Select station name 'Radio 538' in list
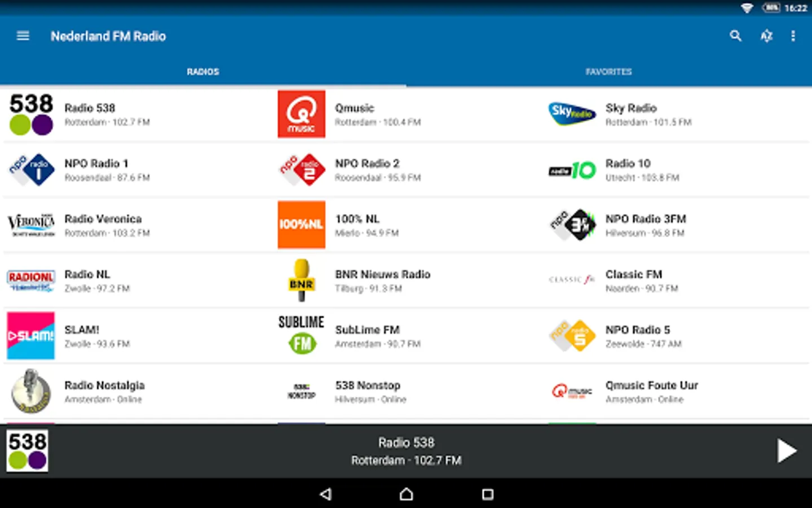812x508 pixels. (90, 108)
